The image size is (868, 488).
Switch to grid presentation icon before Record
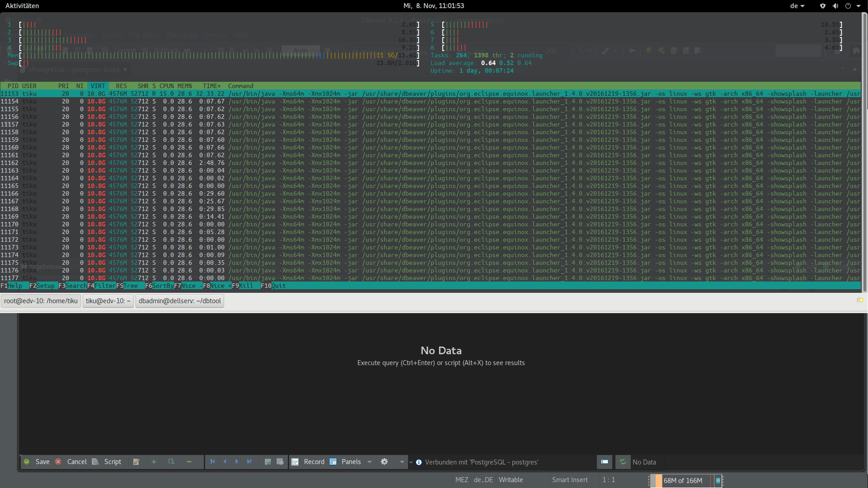click(x=296, y=462)
